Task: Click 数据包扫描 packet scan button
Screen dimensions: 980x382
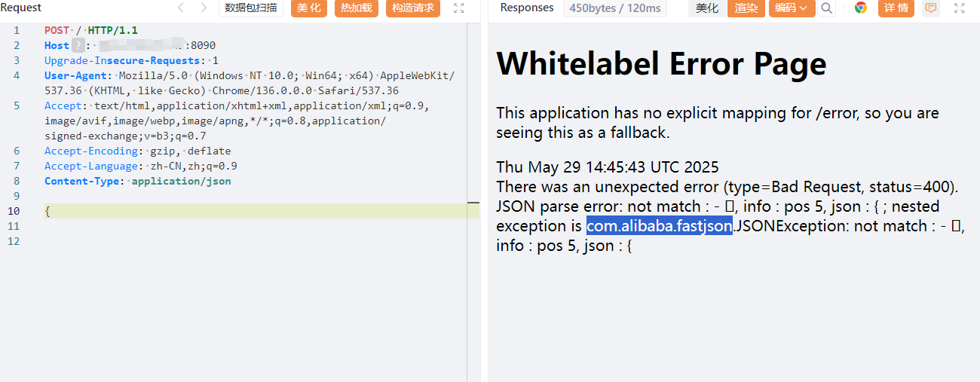Action: point(251,8)
